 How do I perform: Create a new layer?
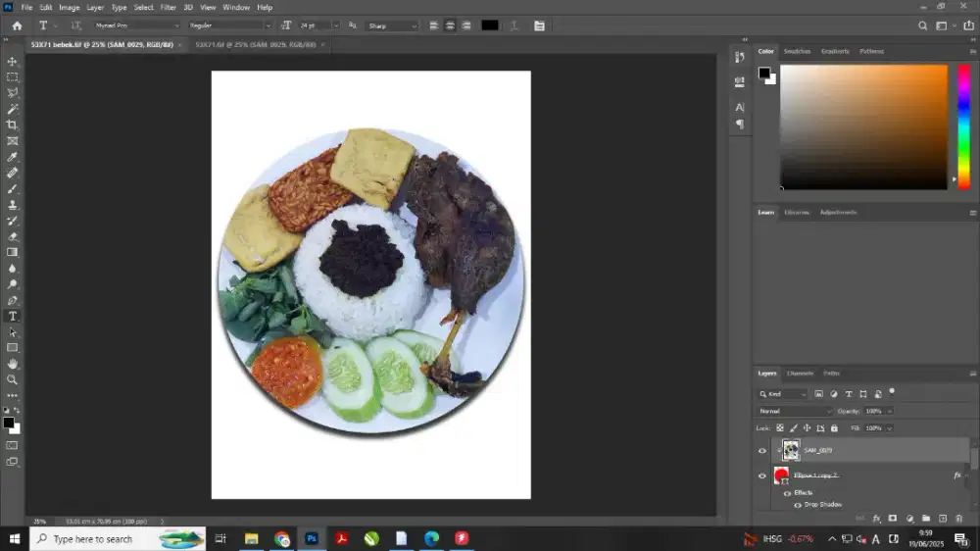(x=943, y=519)
